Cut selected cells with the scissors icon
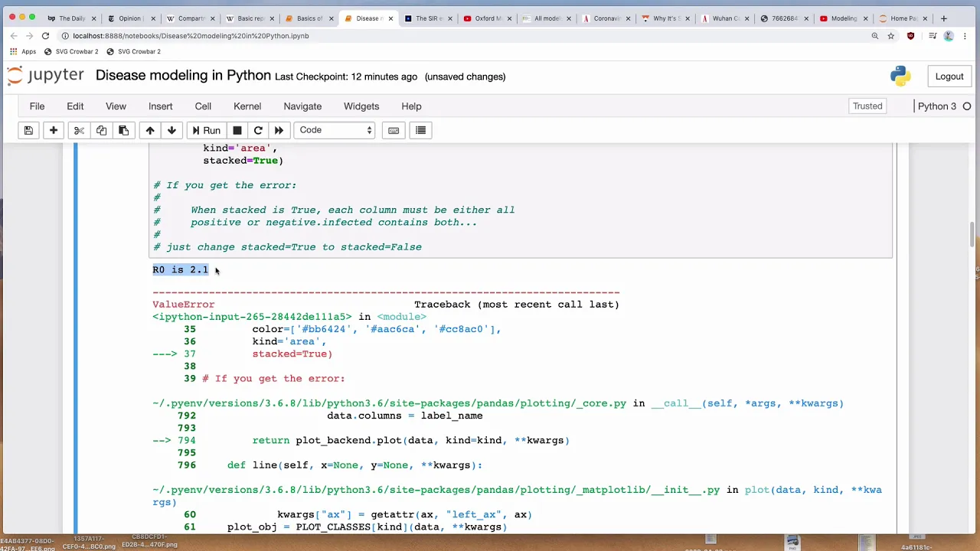980x551 pixels. point(79,130)
